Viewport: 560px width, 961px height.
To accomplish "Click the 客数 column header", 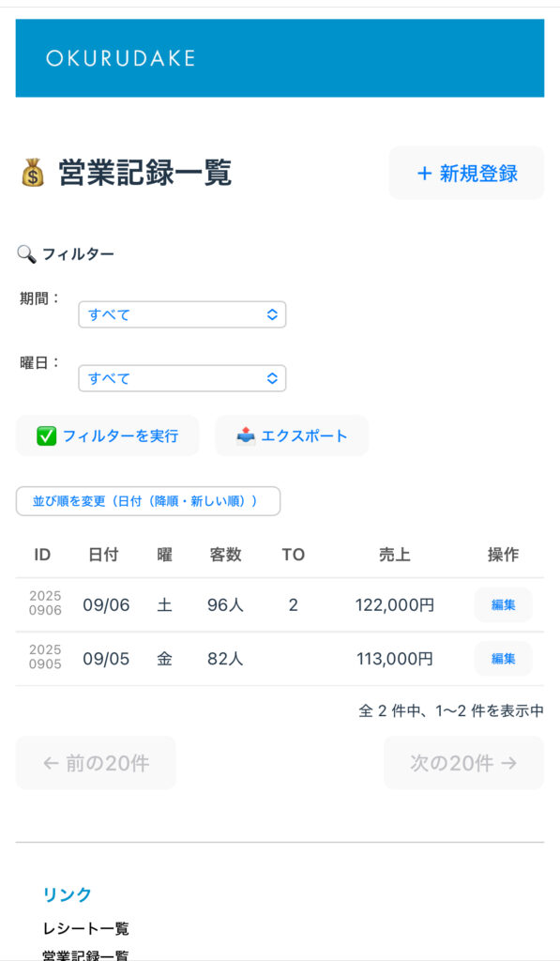I will [225, 555].
